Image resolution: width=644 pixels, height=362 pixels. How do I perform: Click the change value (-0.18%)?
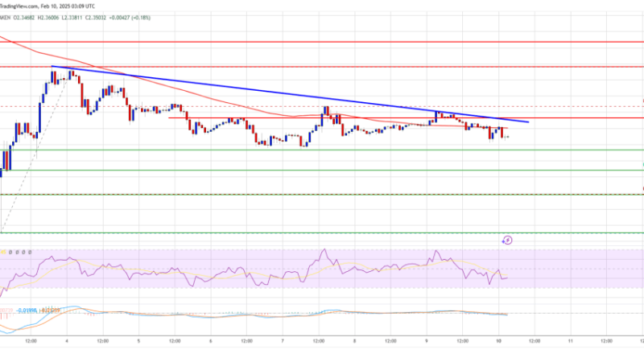tap(142, 18)
